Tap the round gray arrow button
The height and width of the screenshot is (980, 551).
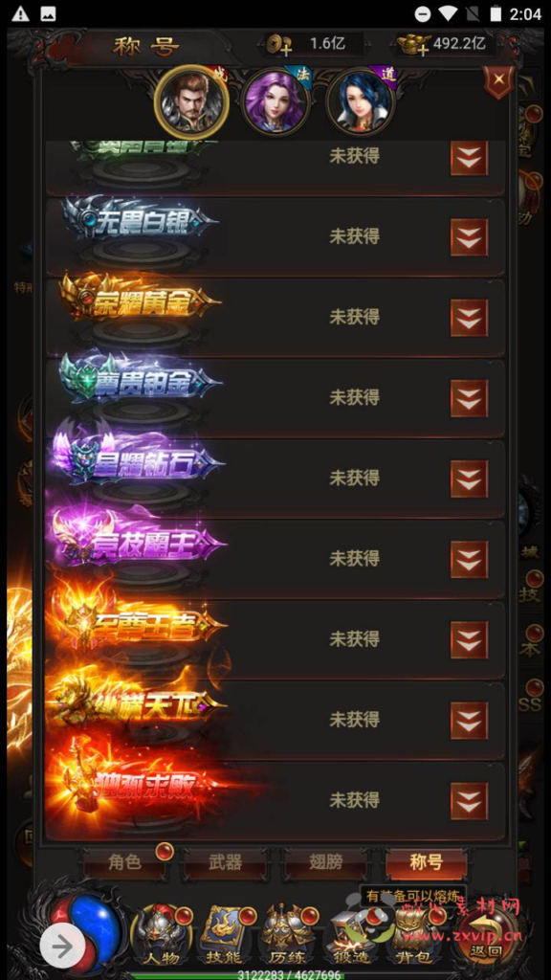coord(62,946)
